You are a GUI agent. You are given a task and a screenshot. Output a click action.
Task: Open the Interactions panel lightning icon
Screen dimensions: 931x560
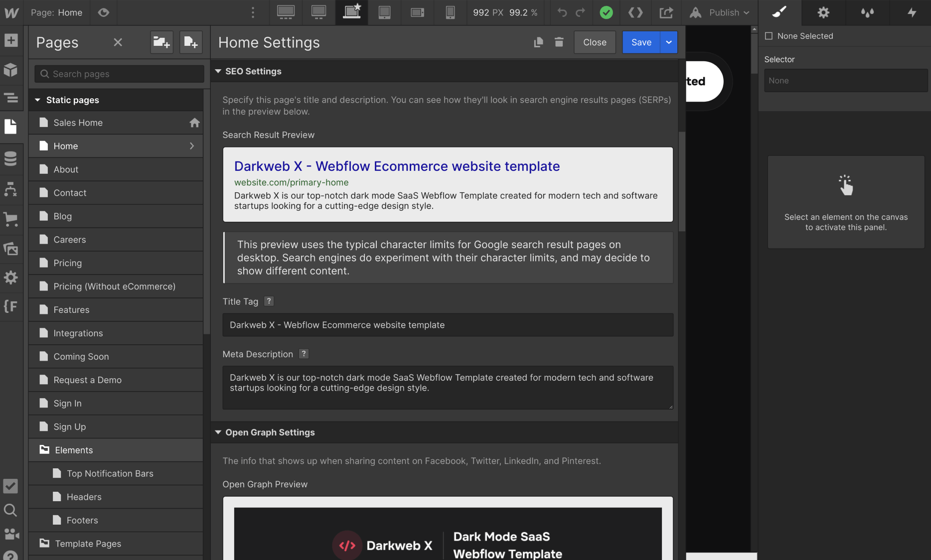tap(911, 12)
